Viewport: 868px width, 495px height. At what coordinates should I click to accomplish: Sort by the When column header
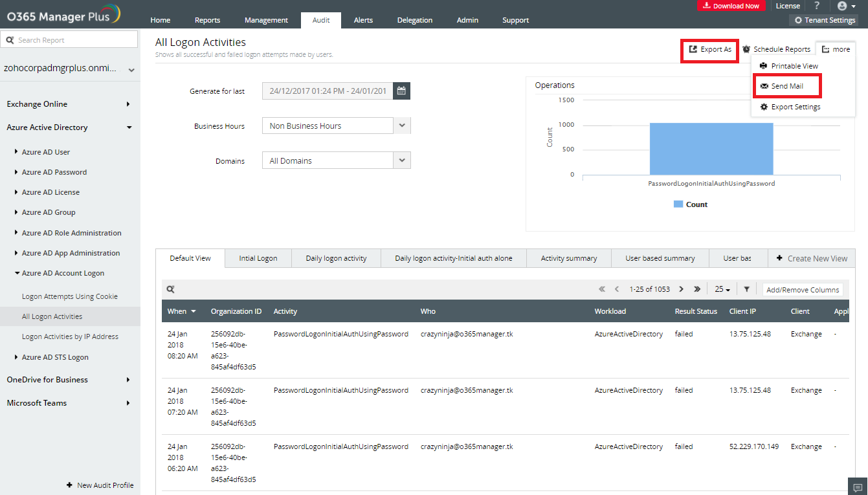pos(182,311)
